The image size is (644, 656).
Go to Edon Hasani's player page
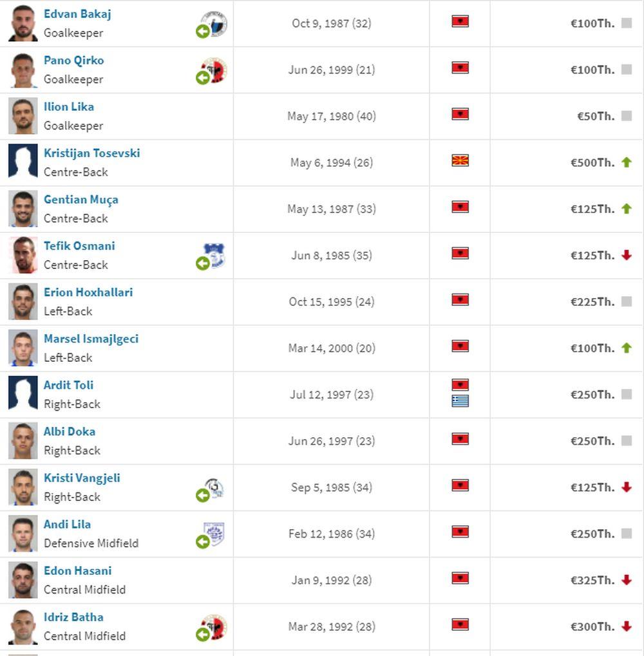pyautogui.click(x=77, y=570)
